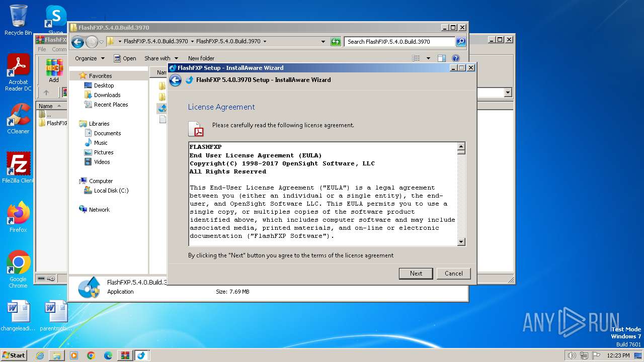Open the Pictures library
The height and width of the screenshot is (362, 644).
point(104,152)
